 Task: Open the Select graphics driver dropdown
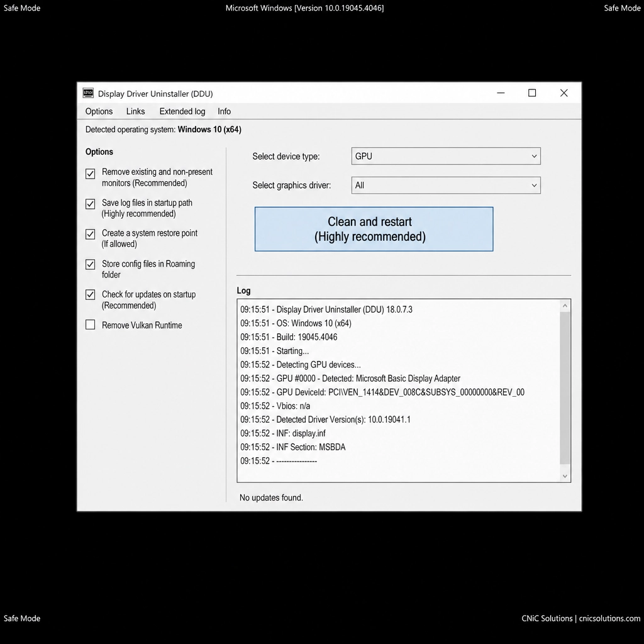(446, 186)
